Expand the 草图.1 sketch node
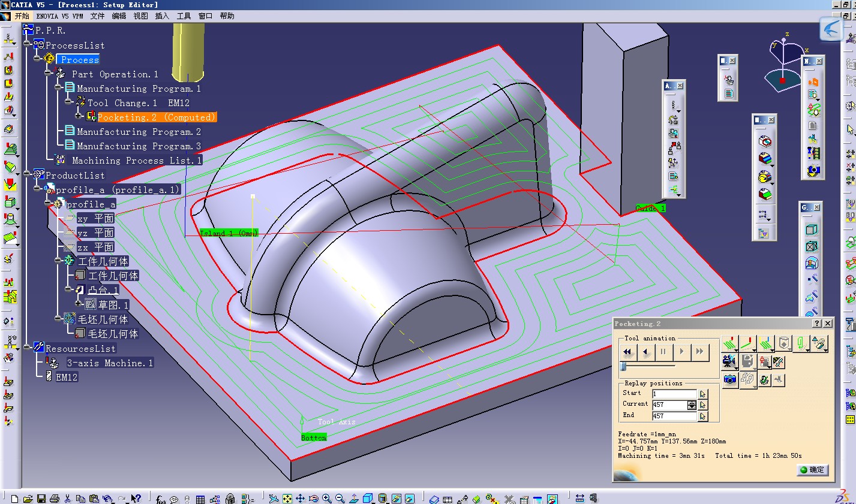 (79, 304)
